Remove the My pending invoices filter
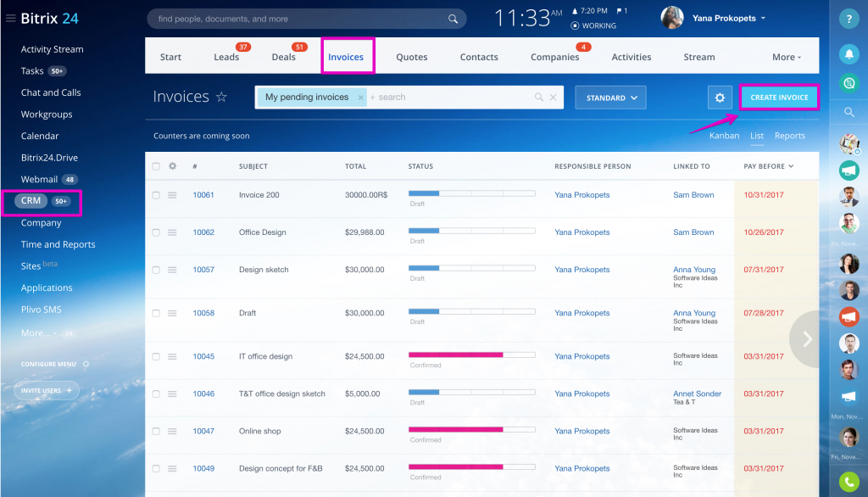Screen dimensions: 868x497 tap(360, 98)
